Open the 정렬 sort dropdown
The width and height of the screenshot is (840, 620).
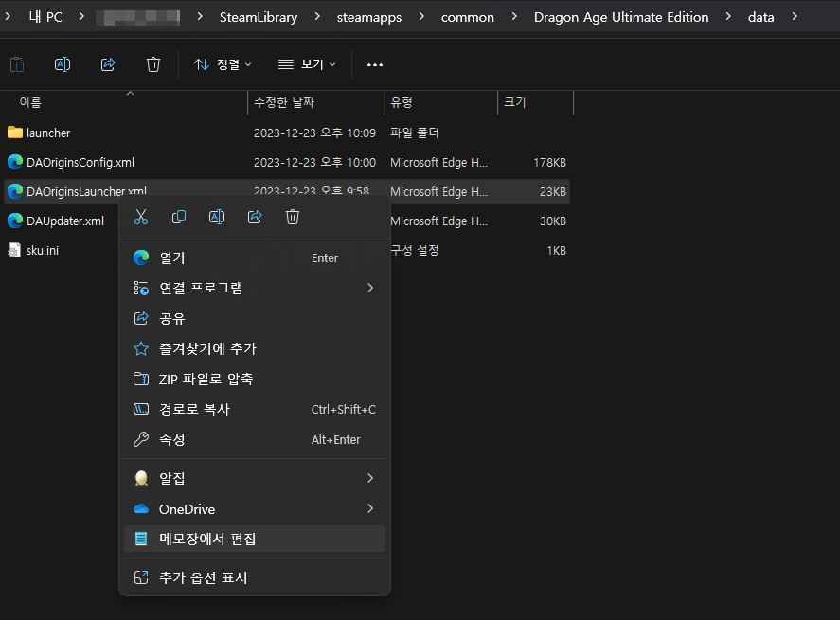tap(223, 64)
